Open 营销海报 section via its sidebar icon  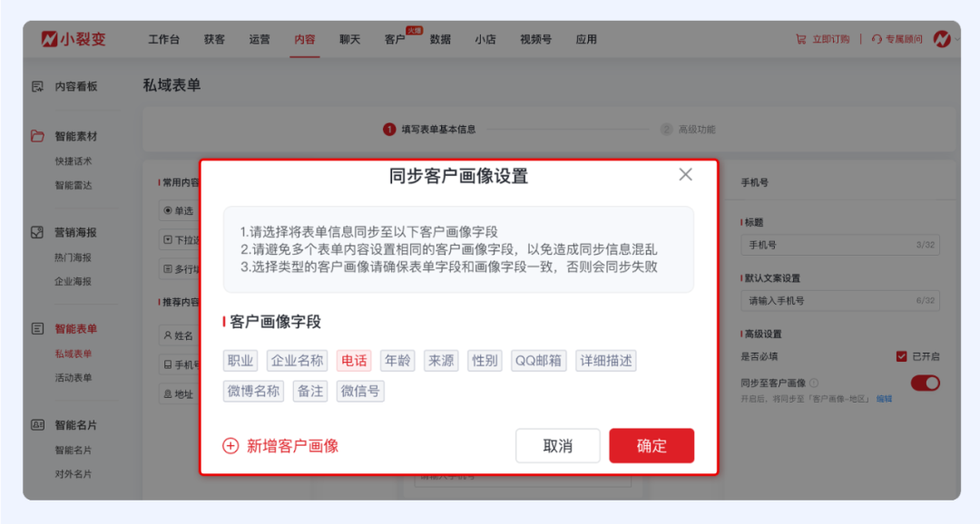(x=36, y=232)
